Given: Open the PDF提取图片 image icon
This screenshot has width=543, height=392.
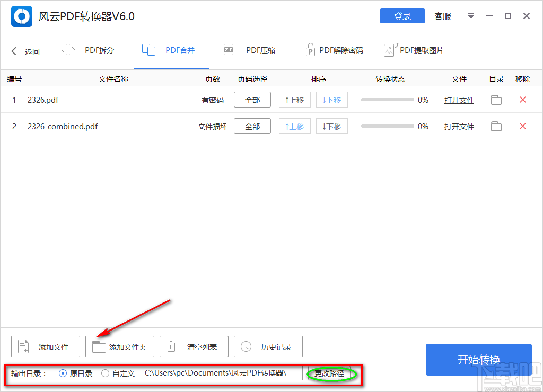Looking at the screenshot, I should pos(390,50).
